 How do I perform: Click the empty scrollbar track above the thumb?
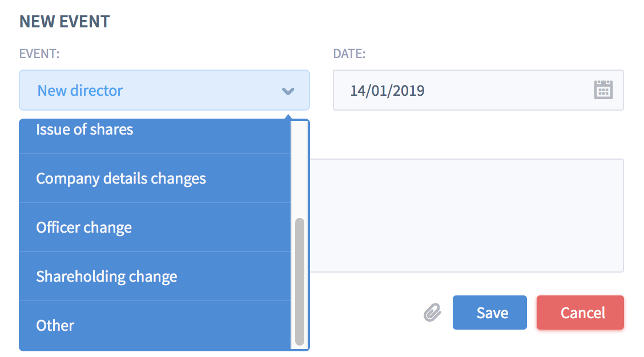coord(300,169)
